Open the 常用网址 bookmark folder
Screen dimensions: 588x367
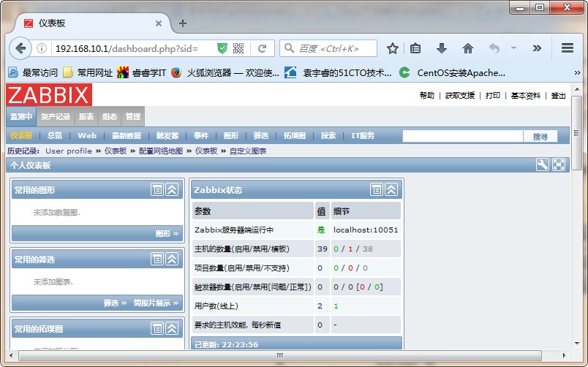[88, 72]
